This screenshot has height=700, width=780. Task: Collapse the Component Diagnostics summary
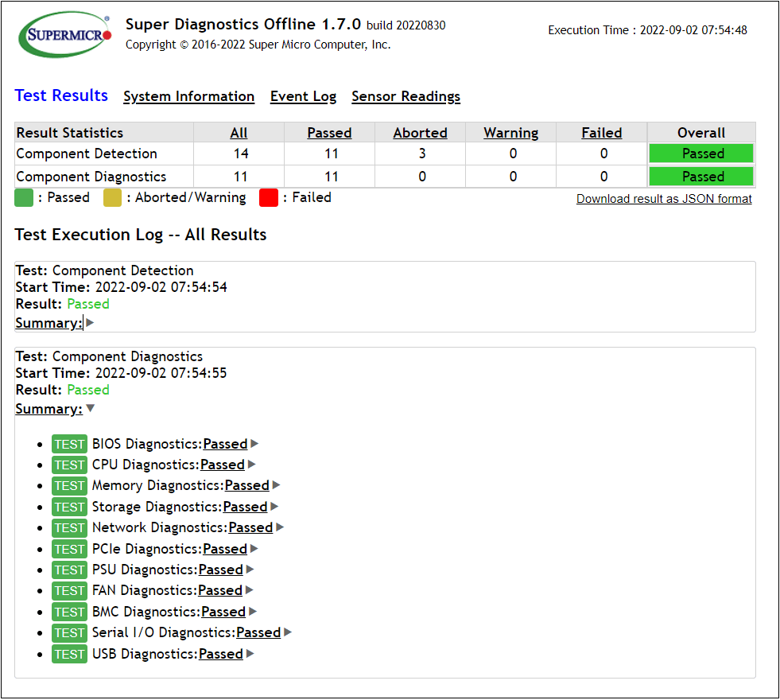[x=90, y=409]
